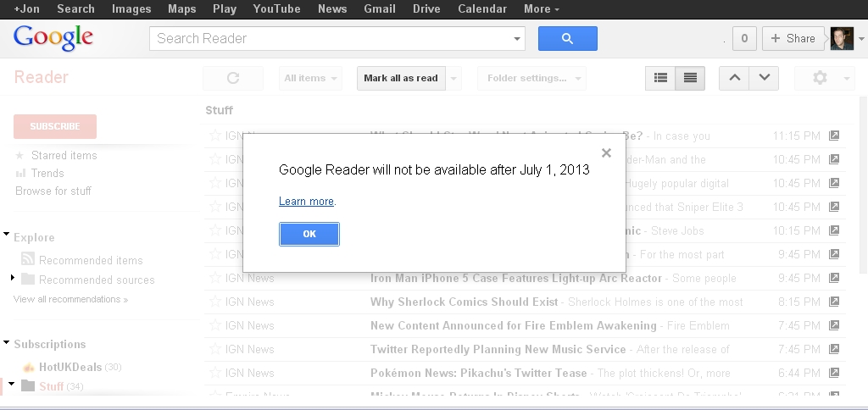The width and height of the screenshot is (868, 410).
Task: Click the blue search magnifier button
Action: click(x=567, y=39)
